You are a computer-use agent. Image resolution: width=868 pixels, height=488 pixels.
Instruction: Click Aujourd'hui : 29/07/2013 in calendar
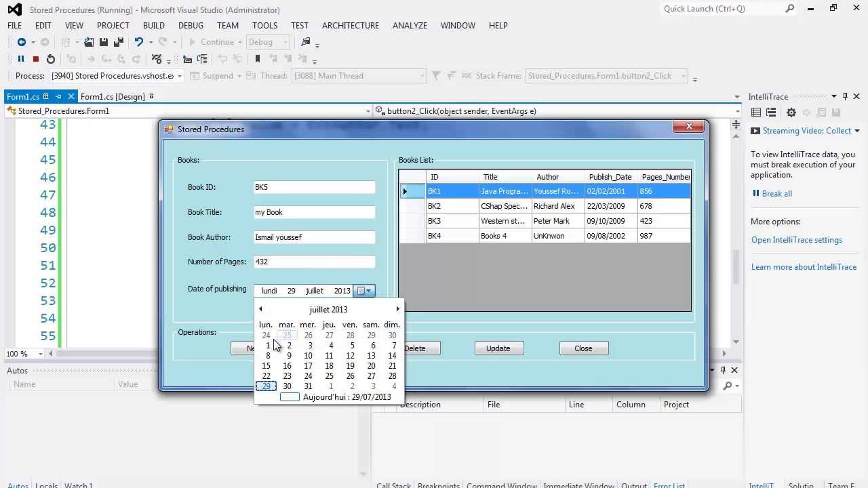347,397
